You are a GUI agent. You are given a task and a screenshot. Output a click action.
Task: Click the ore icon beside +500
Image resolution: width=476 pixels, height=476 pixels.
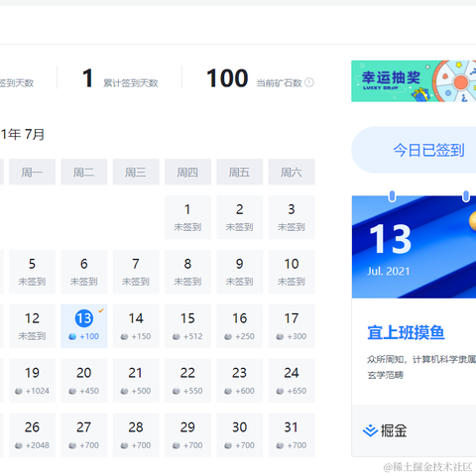124,391
